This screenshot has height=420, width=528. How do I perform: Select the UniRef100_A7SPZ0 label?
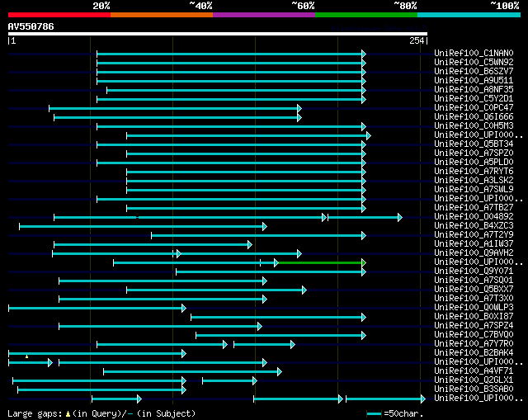coord(474,153)
